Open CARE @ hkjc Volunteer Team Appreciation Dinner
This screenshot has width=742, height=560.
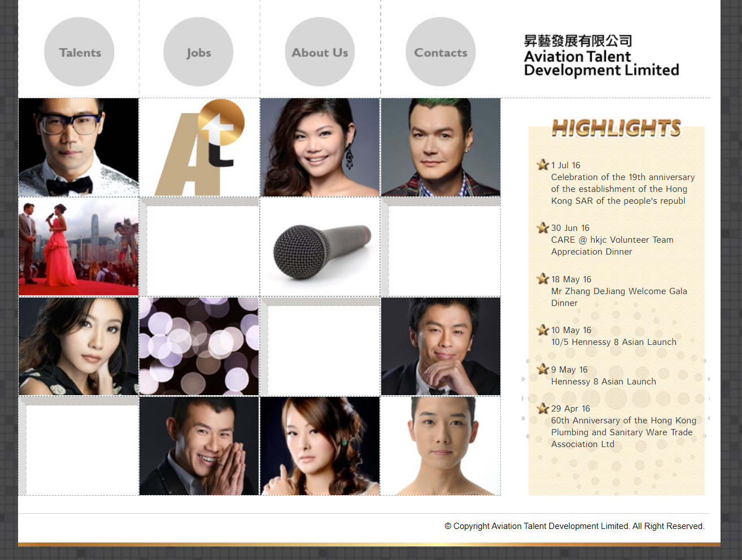click(612, 246)
